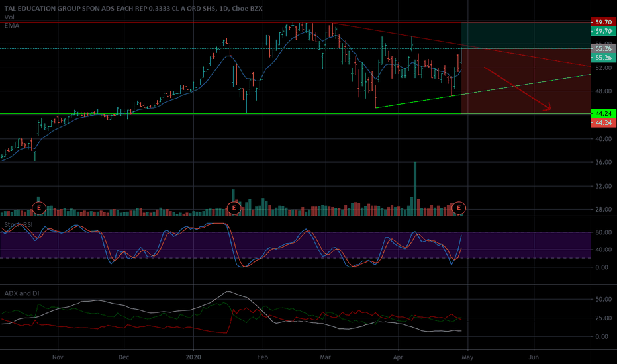Image resolution: width=617 pixels, height=364 pixels.
Task: Click the May label on time axis
Action: 467,357
